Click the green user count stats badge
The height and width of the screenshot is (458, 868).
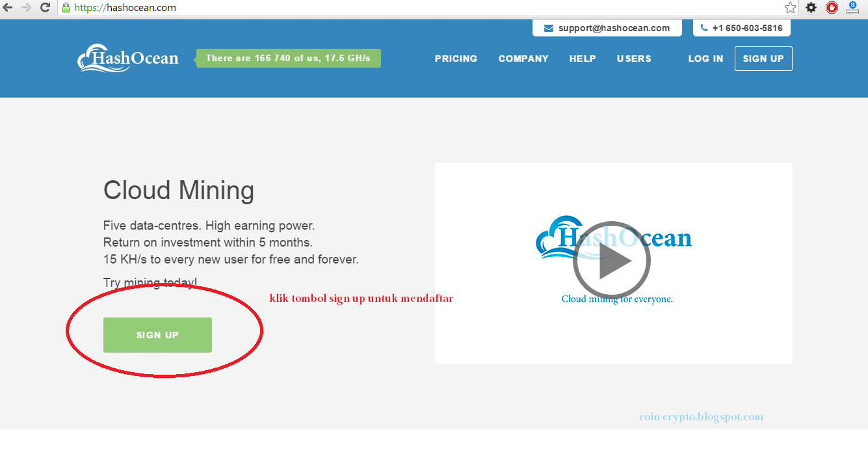click(288, 59)
